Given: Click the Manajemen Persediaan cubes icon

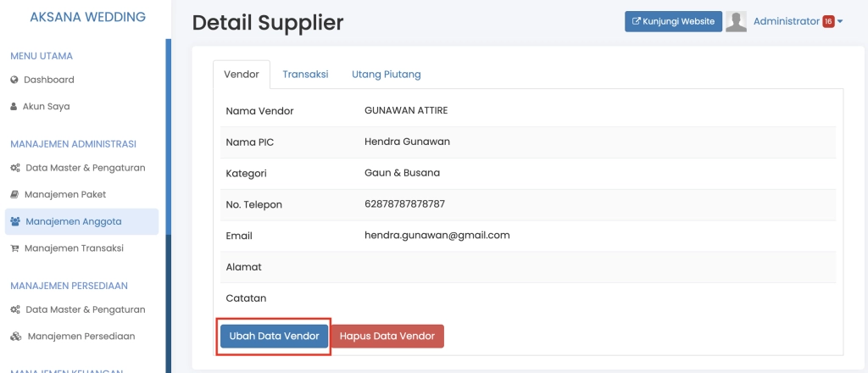Looking at the screenshot, I should coord(16,336).
